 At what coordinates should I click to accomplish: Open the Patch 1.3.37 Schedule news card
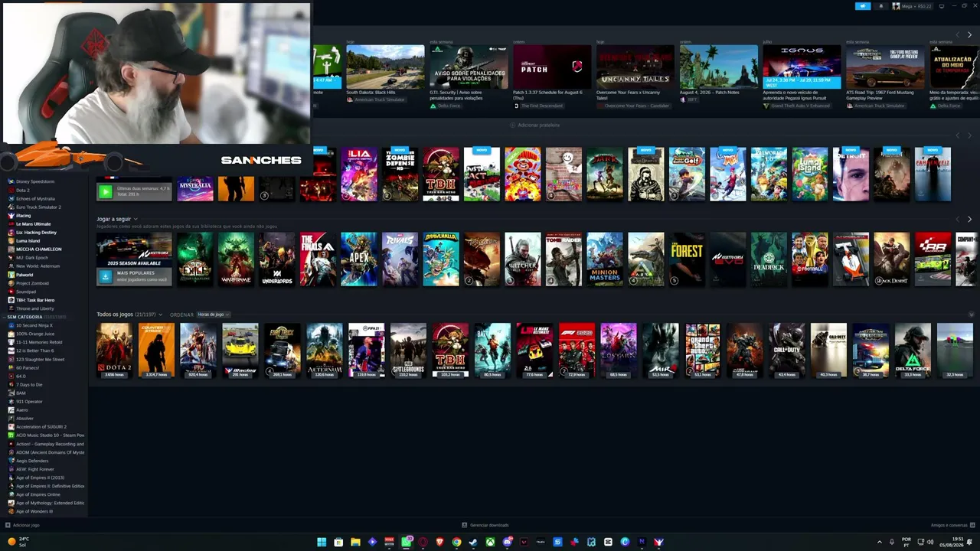click(552, 67)
